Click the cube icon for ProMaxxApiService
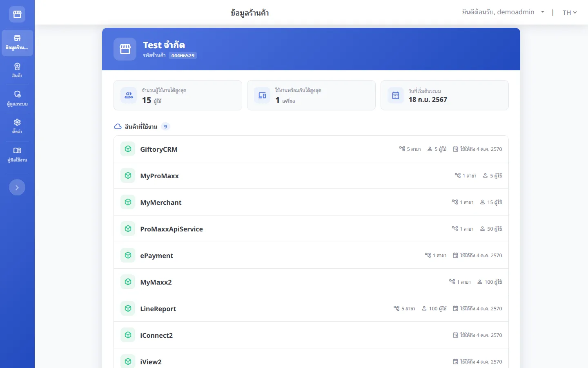Screen dimensions: 588x368 coord(128,229)
